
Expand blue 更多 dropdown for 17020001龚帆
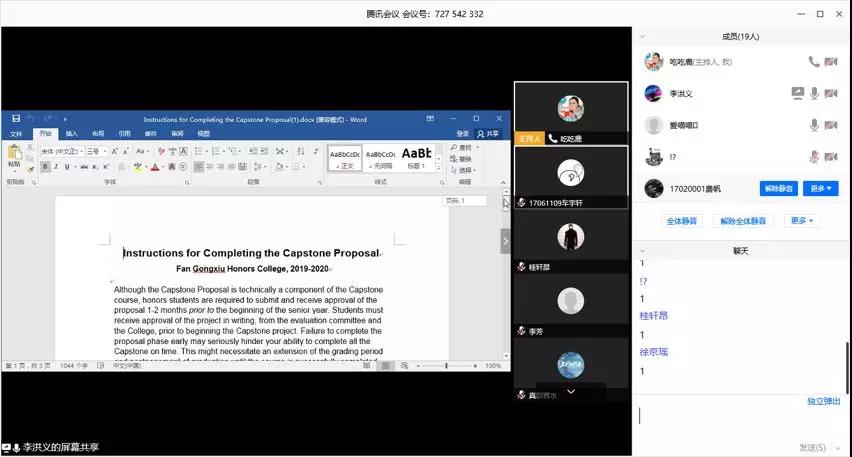coord(821,188)
